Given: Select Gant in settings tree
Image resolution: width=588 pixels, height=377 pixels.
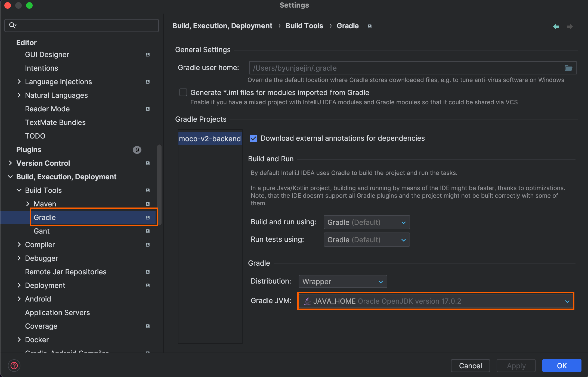Looking at the screenshot, I should 42,231.
